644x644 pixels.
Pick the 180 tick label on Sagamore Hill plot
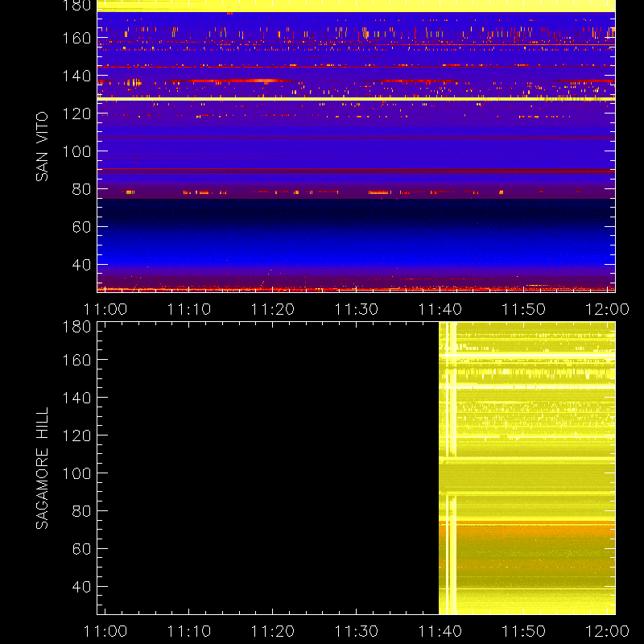click(x=76, y=327)
